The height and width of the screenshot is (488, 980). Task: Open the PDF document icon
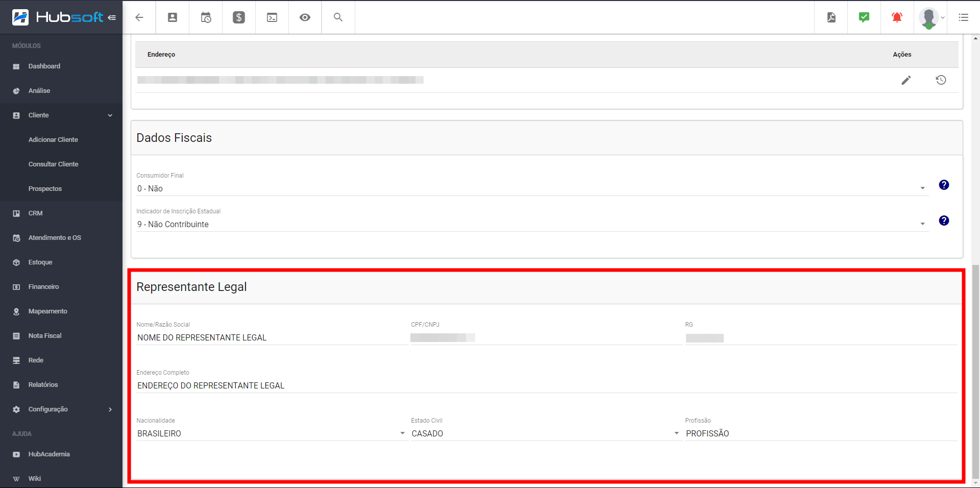pyautogui.click(x=831, y=17)
